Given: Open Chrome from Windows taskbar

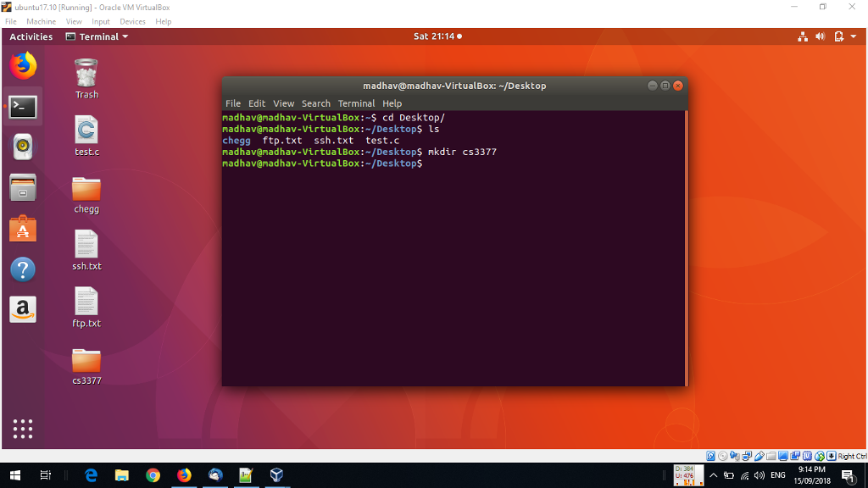Looking at the screenshot, I should 153,475.
